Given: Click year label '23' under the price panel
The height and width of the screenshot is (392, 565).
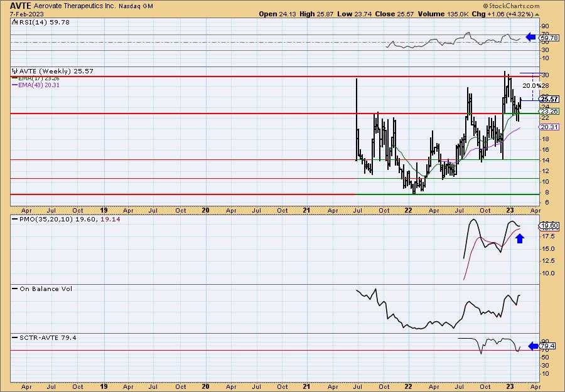Looking at the screenshot, I should [510, 210].
